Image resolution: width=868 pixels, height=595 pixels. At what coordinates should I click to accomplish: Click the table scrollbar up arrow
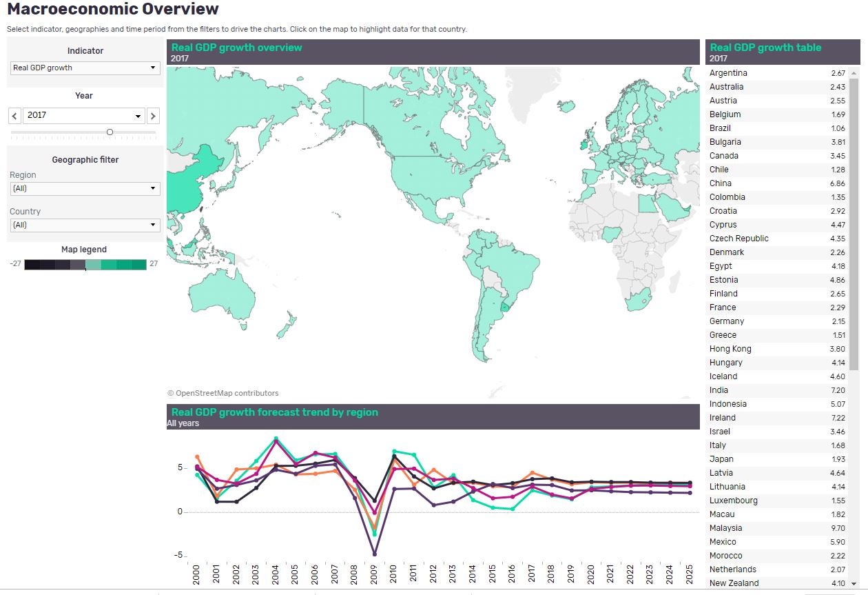855,72
